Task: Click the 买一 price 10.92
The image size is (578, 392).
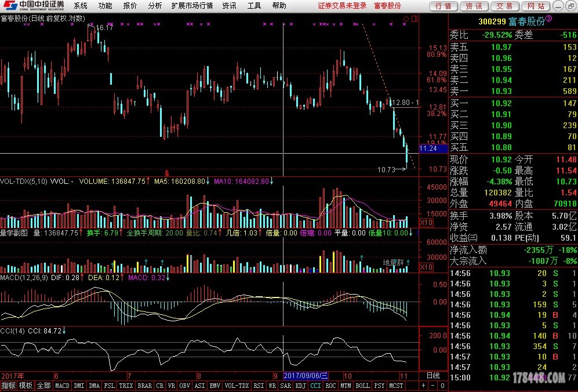Action: [501, 103]
